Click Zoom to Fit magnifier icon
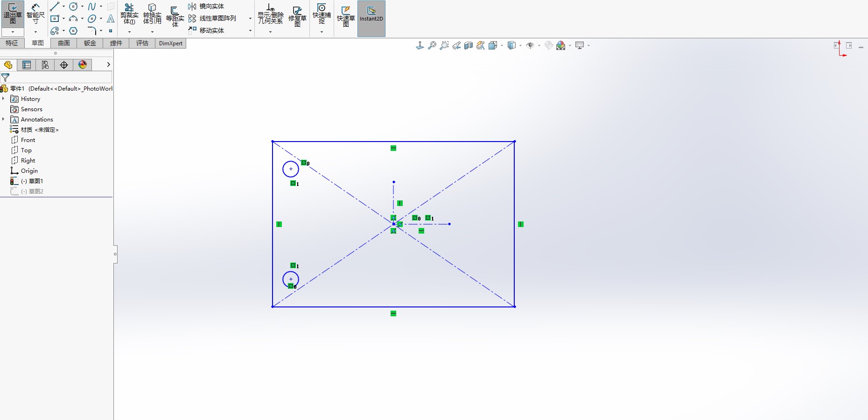 pos(432,45)
